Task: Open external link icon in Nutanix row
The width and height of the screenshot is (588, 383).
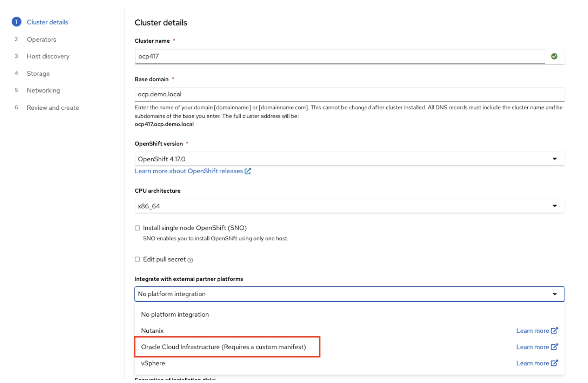Action: point(554,331)
